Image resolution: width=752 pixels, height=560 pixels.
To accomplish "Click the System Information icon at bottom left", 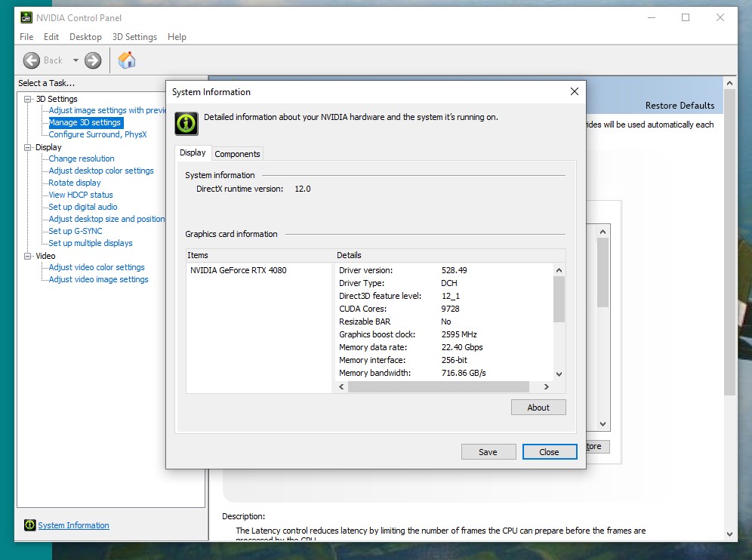I will tap(29, 525).
